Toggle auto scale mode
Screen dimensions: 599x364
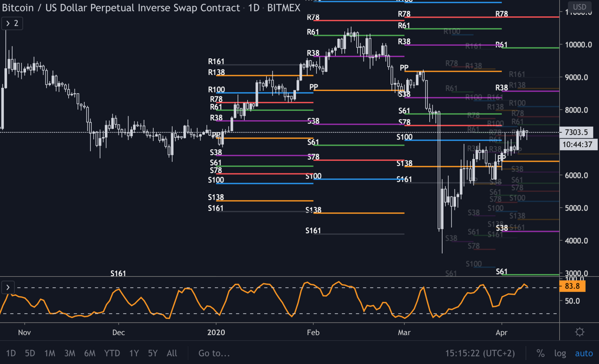(x=584, y=353)
